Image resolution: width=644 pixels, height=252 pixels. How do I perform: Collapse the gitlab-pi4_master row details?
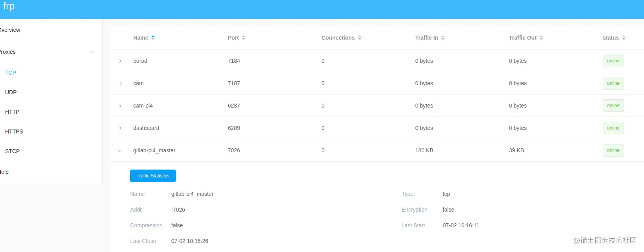click(120, 150)
